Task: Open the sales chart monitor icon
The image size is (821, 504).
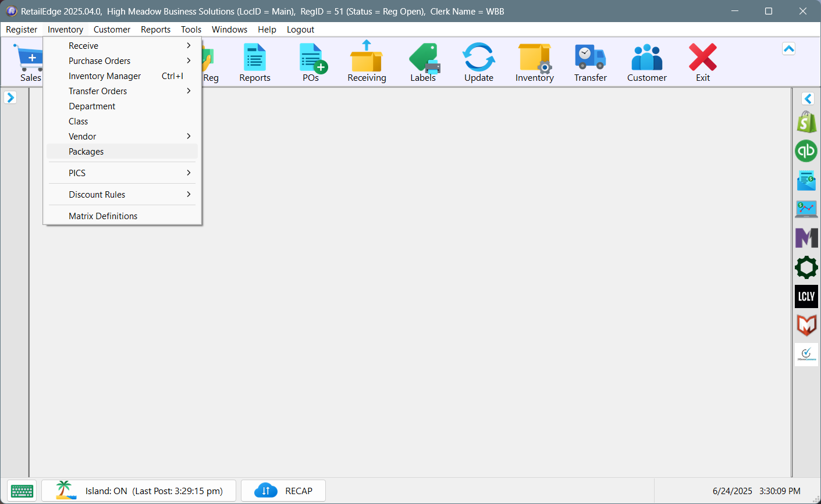Action: tap(806, 209)
